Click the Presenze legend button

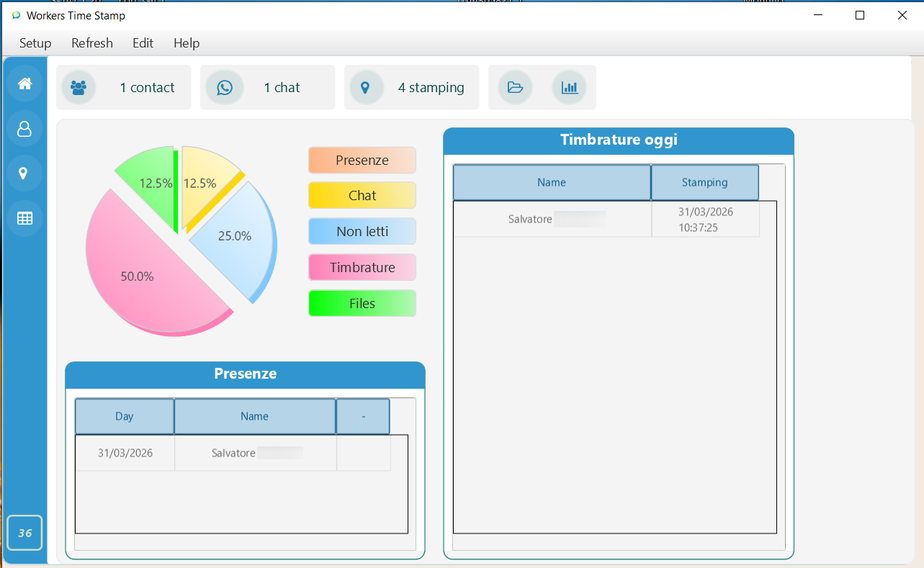tap(362, 161)
